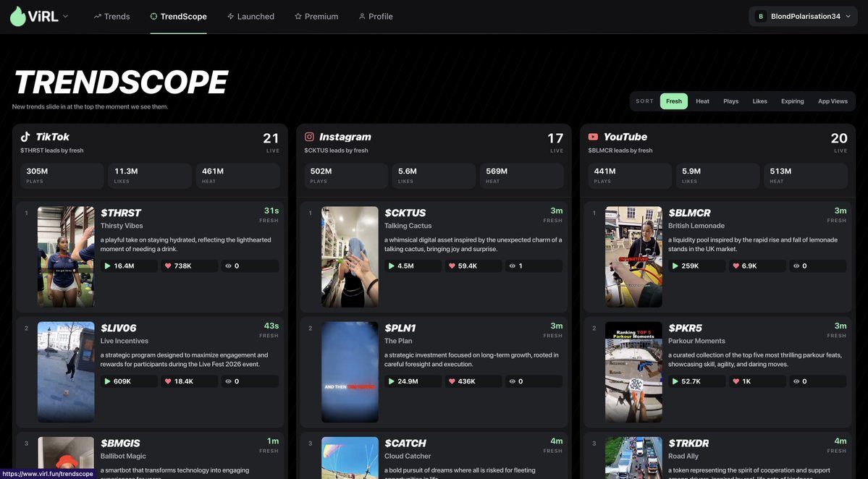Open the BlondPolarisation34 account dropdown
Screen dimensions: 868x479
pos(803,17)
